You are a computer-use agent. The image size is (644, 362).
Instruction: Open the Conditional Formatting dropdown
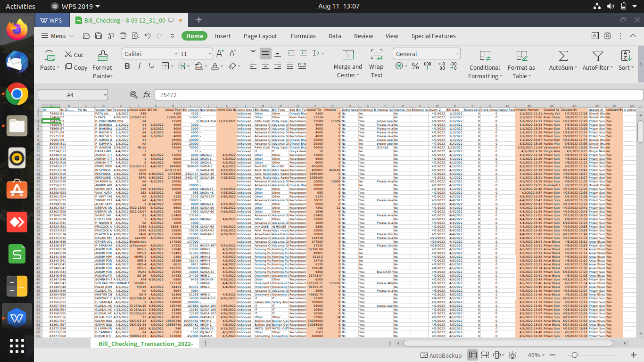click(485, 65)
